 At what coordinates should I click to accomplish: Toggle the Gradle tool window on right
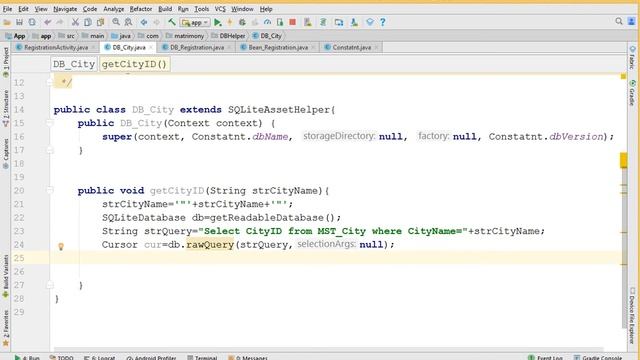pos(632,93)
